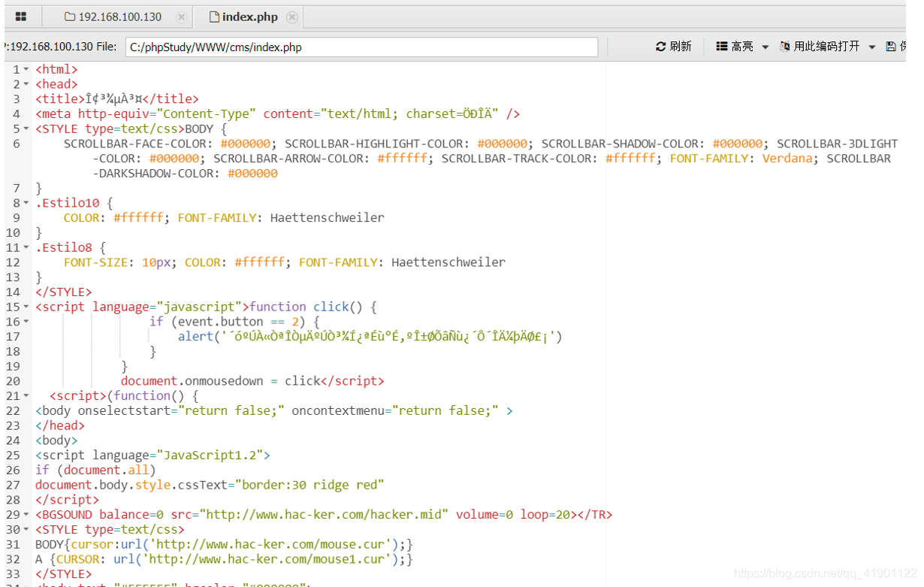Click the </STYLE> closing tag on line 14
The width and height of the screenshot is (924, 587).
[x=64, y=292]
